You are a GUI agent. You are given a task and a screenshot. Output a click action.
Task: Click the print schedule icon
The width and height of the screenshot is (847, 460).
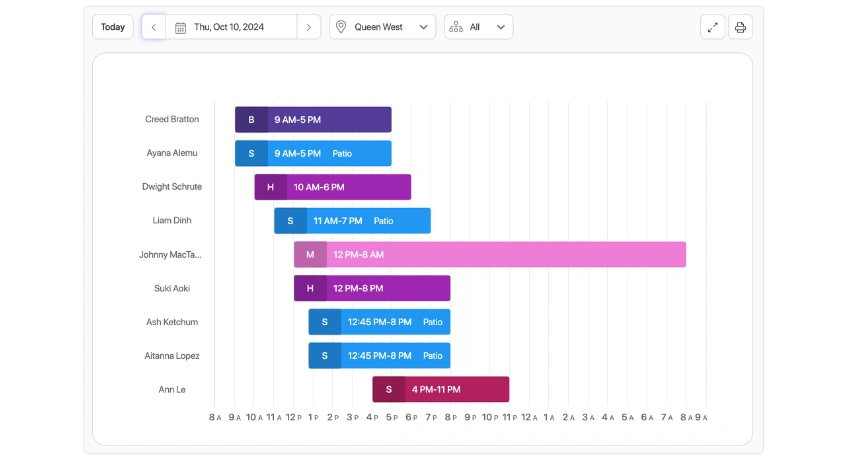[x=740, y=27]
